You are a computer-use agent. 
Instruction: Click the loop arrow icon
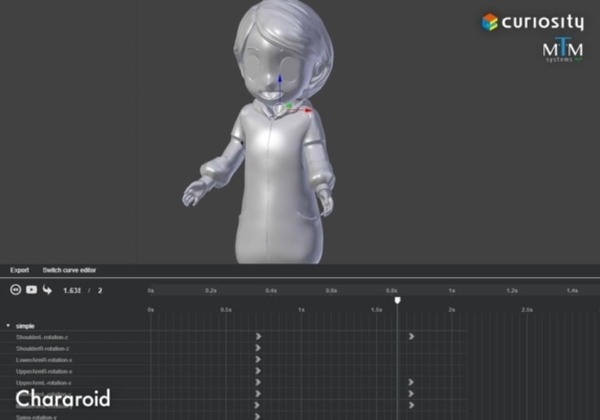pyautogui.click(x=47, y=290)
